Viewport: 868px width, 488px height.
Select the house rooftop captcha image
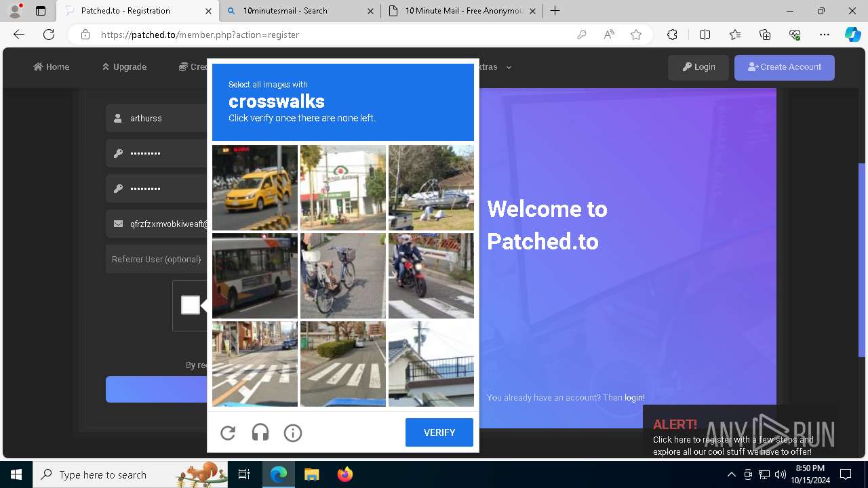click(x=431, y=364)
